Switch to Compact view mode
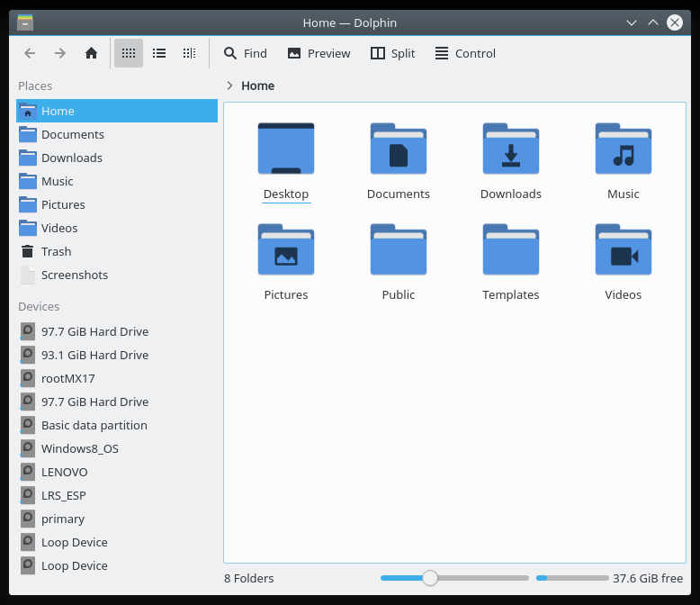The width and height of the screenshot is (700, 605). 159,53
